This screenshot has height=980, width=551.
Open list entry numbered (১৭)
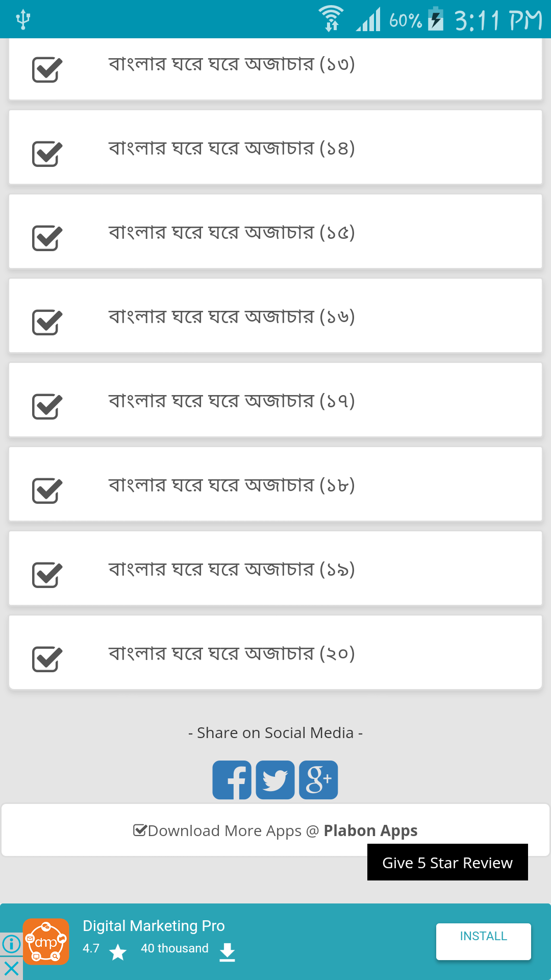[x=275, y=400]
